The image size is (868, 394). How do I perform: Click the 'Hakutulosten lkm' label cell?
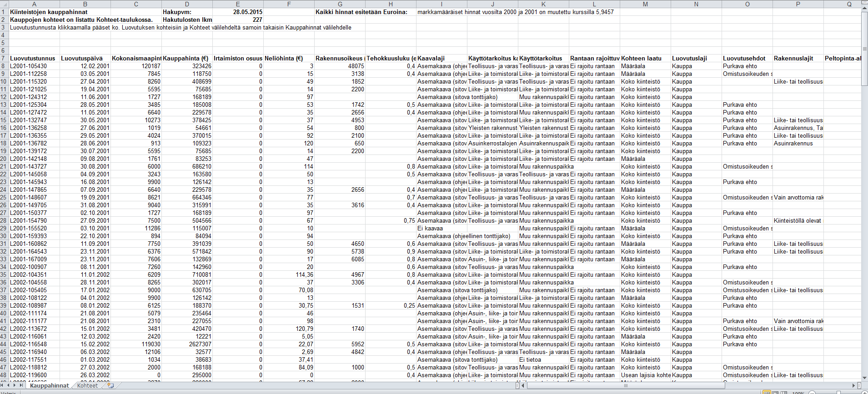click(187, 20)
